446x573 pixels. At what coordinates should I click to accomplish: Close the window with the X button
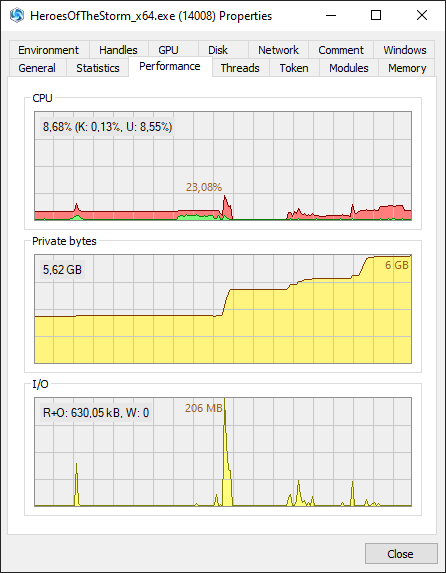pos(422,16)
